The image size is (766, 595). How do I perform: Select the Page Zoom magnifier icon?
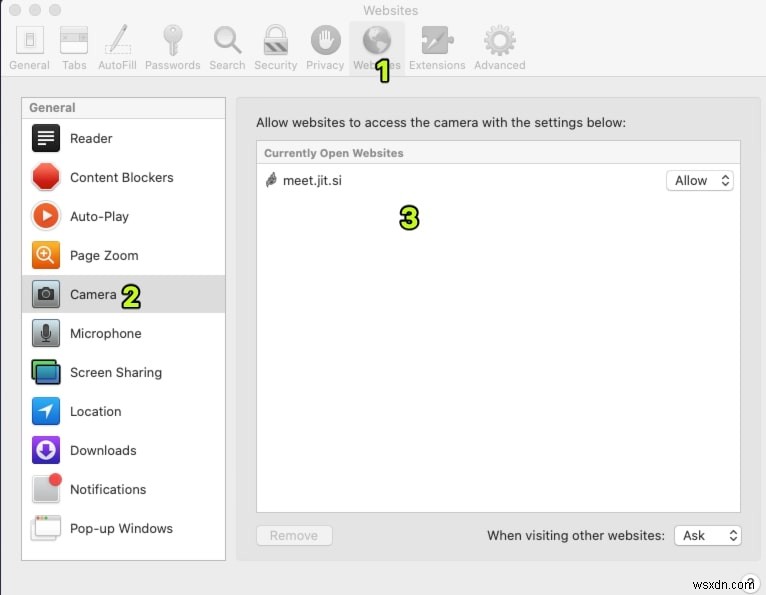(x=46, y=255)
